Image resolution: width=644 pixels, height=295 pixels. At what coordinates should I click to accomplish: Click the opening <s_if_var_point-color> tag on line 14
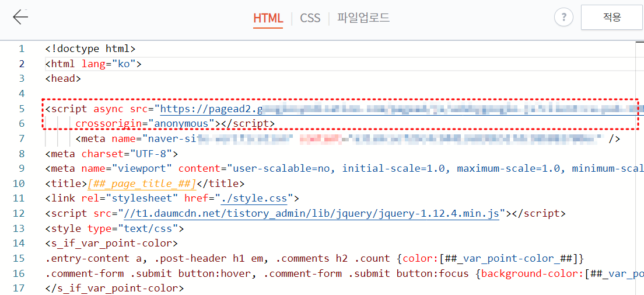(111, 243)
